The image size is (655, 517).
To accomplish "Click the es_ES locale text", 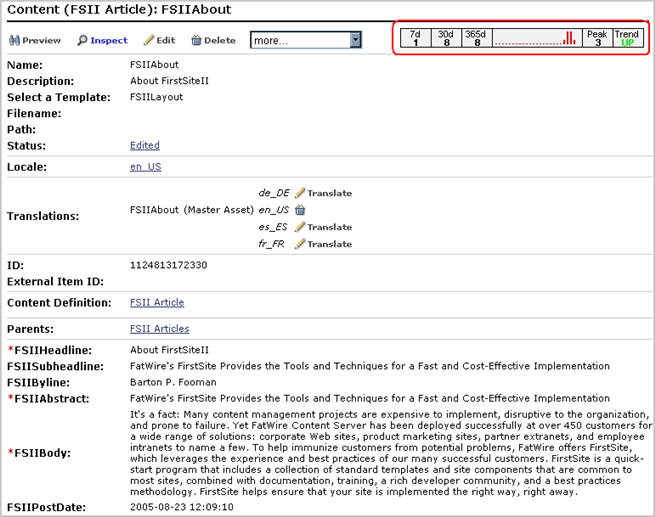I will point(273,227).
